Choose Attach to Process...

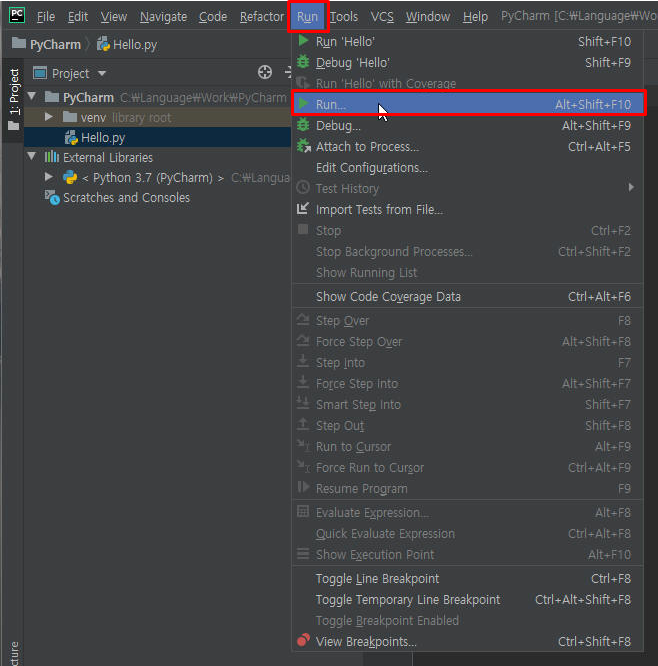[467, 147]
